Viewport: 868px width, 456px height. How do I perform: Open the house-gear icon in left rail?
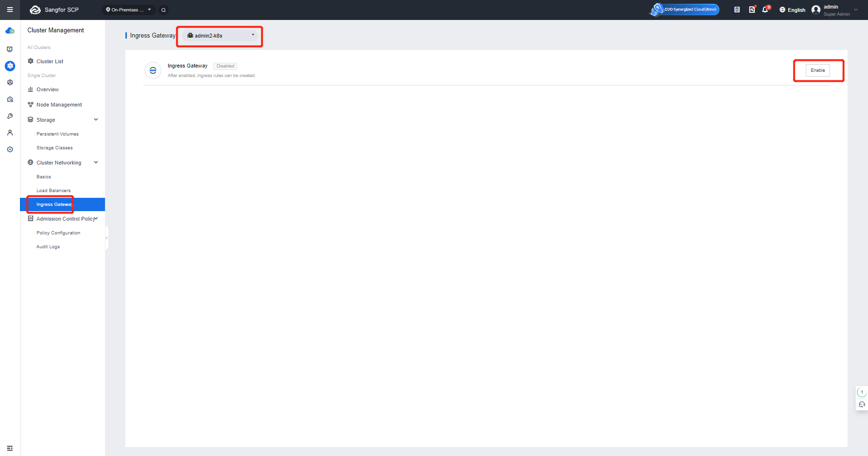point(10,99)
